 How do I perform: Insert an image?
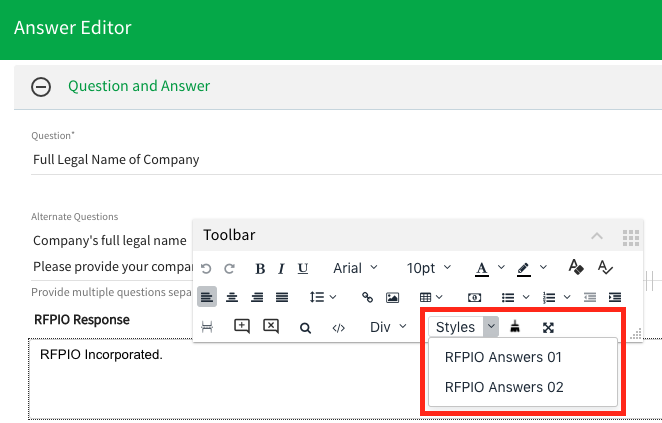click(x=392, y=297)
